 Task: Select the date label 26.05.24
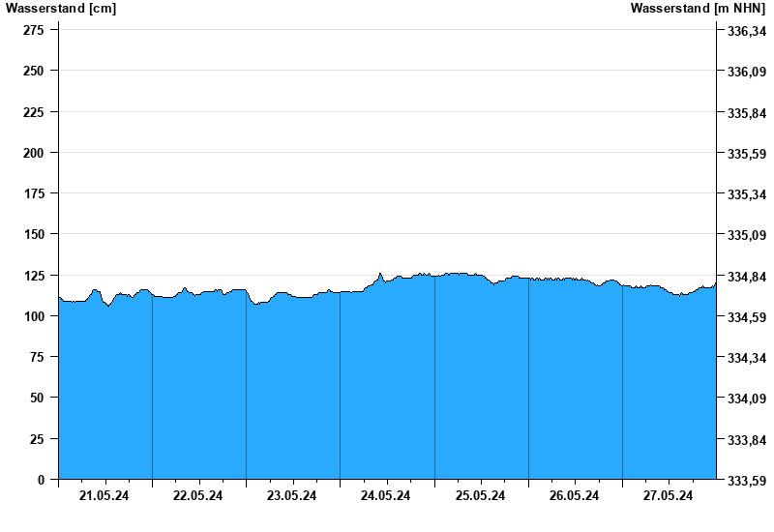(x=574, y=495)
